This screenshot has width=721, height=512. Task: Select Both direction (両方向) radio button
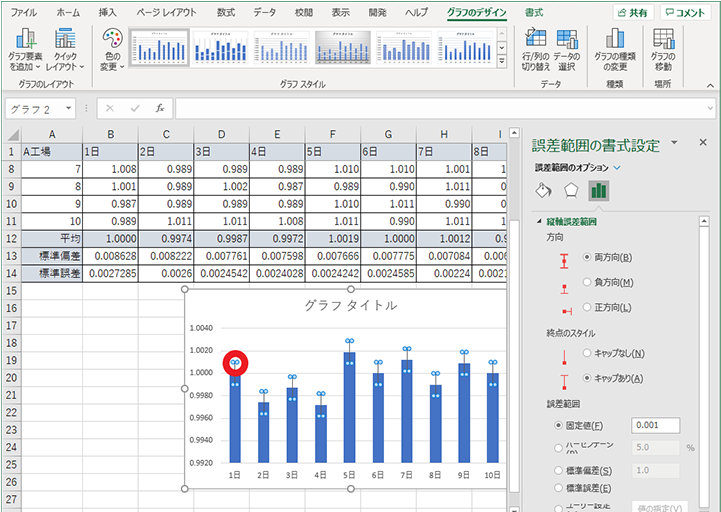click(587, 257)
